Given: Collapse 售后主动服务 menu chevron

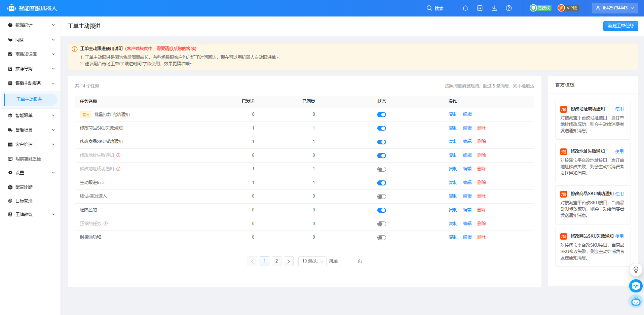Looking at the screenshot, I should click(x=53, y=83).
